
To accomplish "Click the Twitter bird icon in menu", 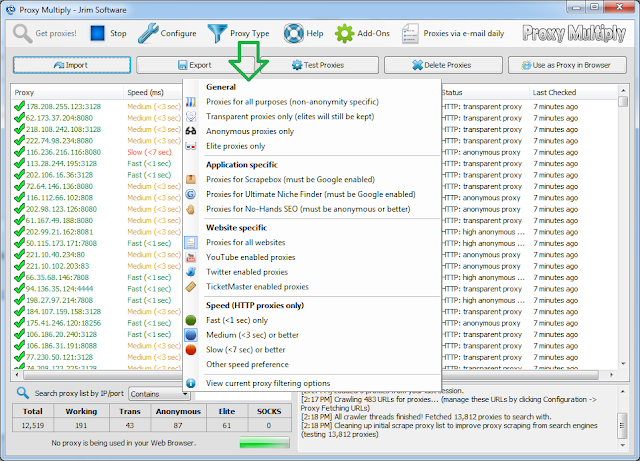I will point(191,272).
